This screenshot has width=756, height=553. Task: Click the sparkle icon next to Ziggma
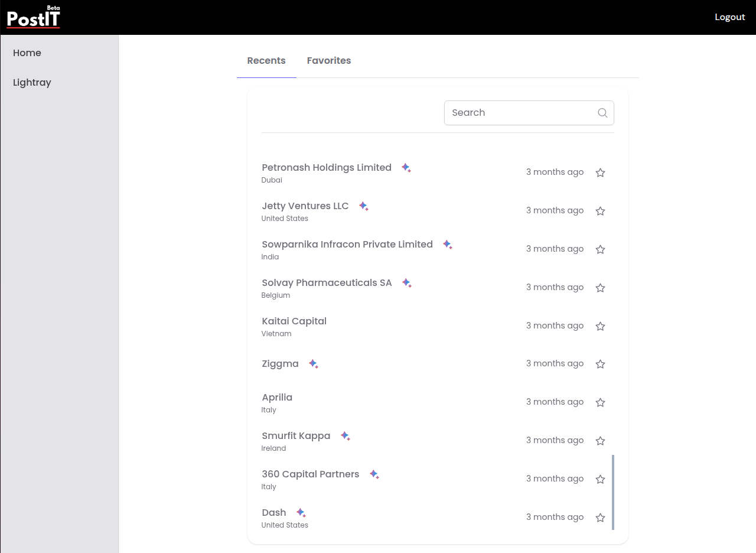coord(313,364)
